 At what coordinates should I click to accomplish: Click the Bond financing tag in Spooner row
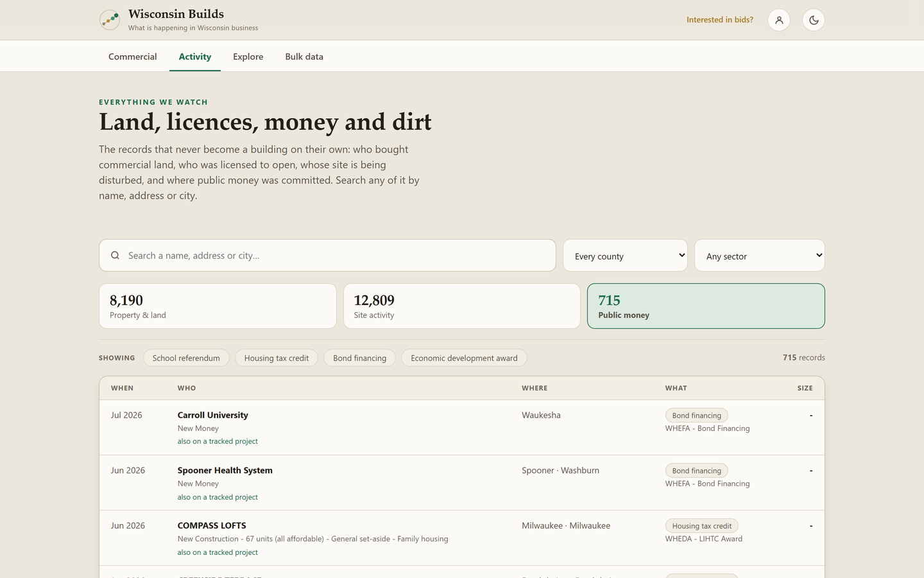pos(697,471)
